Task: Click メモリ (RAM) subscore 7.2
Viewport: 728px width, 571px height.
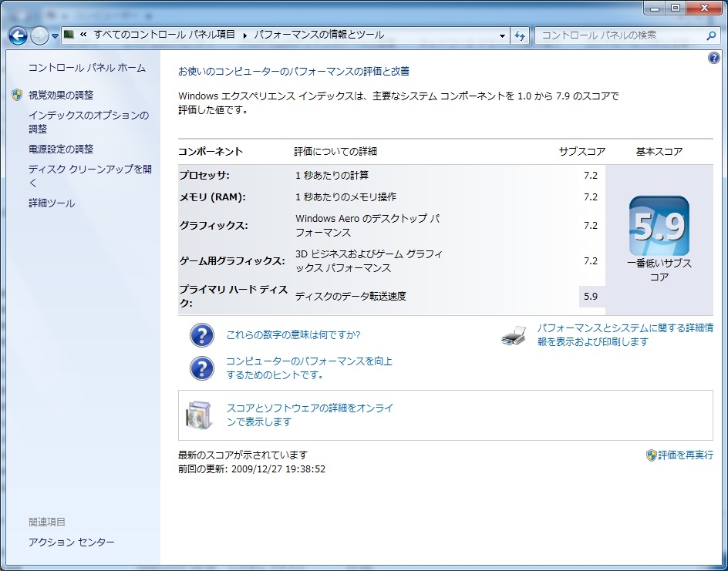Action: [591, 197]
